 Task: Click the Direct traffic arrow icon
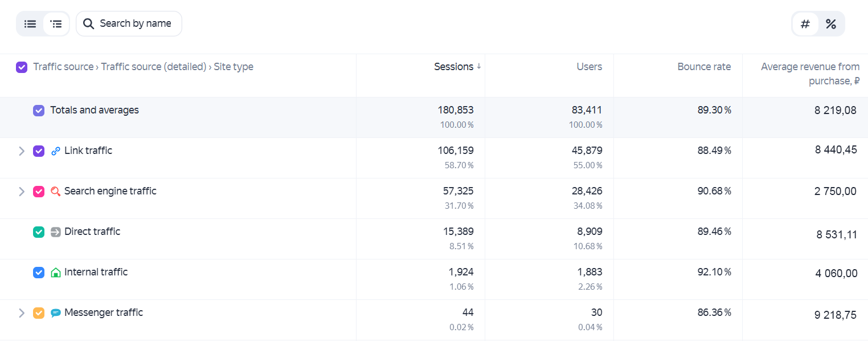pyautogui.click(x=55, y=232)
